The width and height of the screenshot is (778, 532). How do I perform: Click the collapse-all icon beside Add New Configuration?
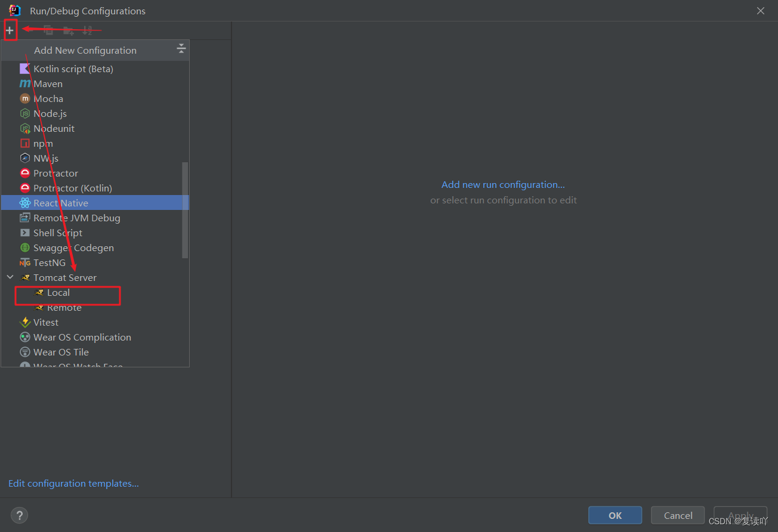[181, 50]
